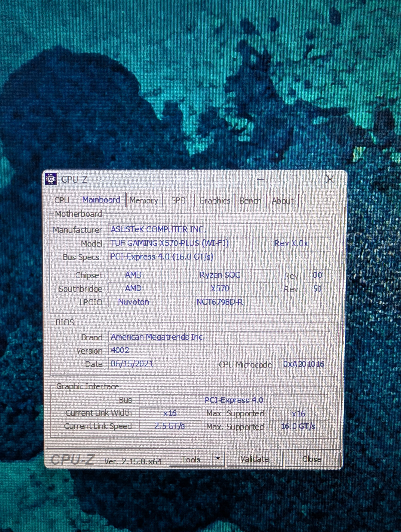This screenshot has height=532, width=401.
Task: Select the Mainboard tab
Action: click(x=101, y=200)
